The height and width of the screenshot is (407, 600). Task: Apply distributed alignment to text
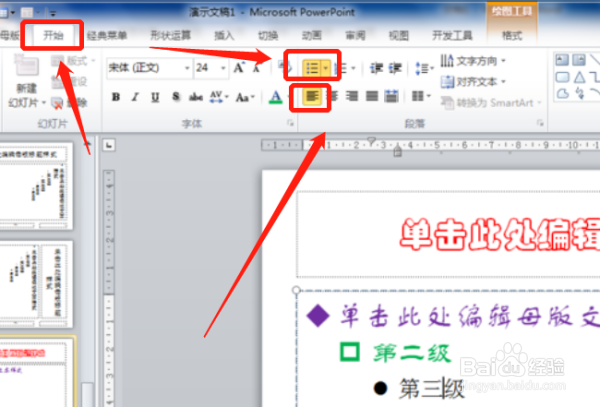coord(391,96)
